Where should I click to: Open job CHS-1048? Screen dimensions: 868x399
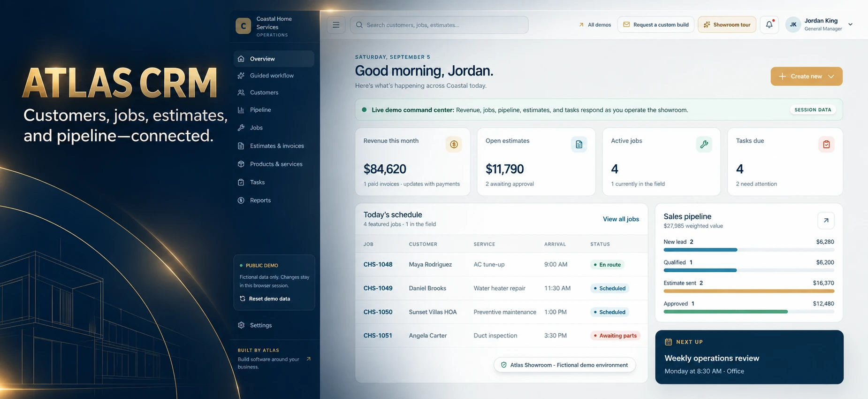378,265
